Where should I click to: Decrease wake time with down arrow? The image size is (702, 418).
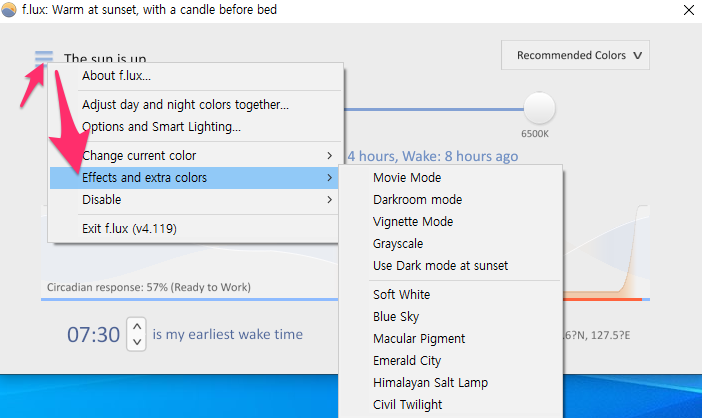point(137,342)
